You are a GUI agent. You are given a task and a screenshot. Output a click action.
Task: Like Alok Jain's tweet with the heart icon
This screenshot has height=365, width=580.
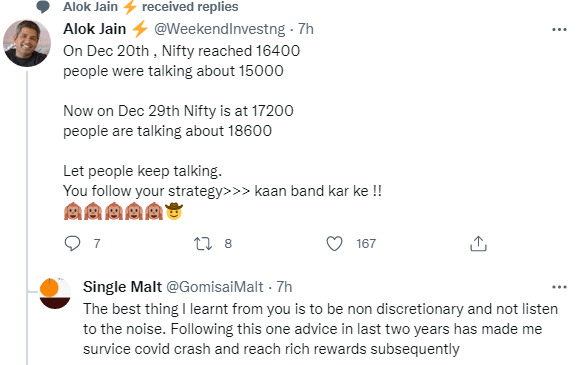pyautogui.click(x=334, y=244)
